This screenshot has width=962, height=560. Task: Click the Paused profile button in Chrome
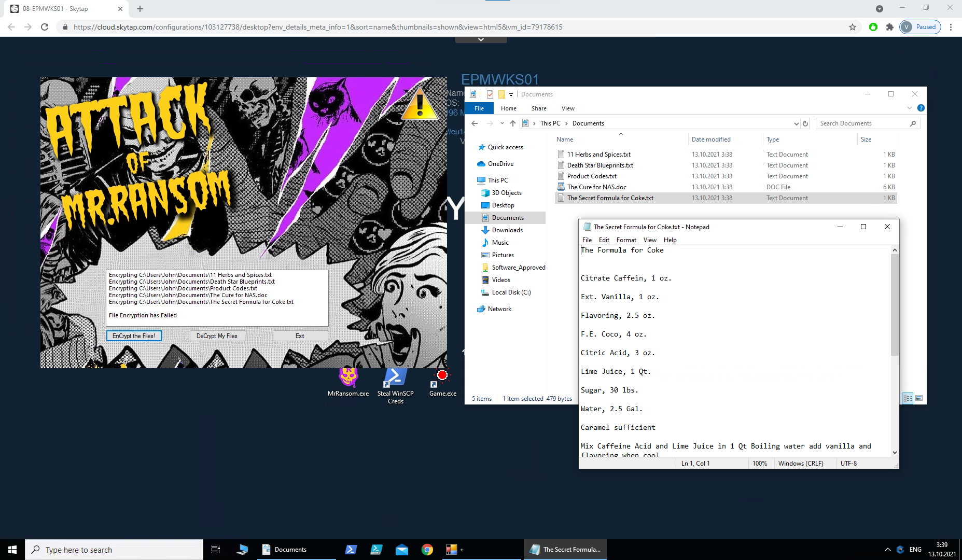(920, 27)
